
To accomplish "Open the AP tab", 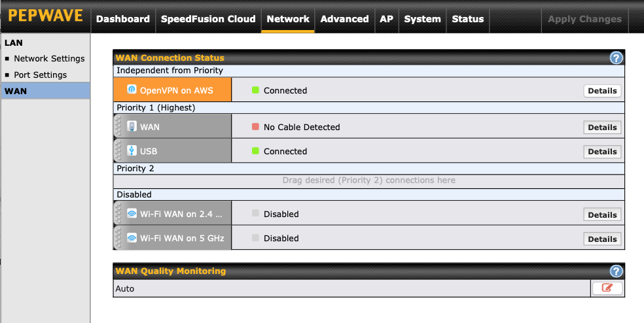I will (386, 19).
